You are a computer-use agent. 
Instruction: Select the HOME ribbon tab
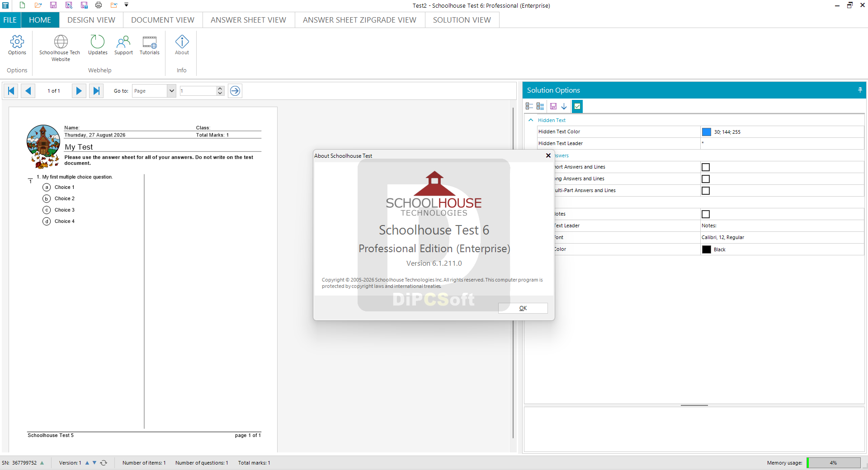pyautogui.click(x=40, y=20)
